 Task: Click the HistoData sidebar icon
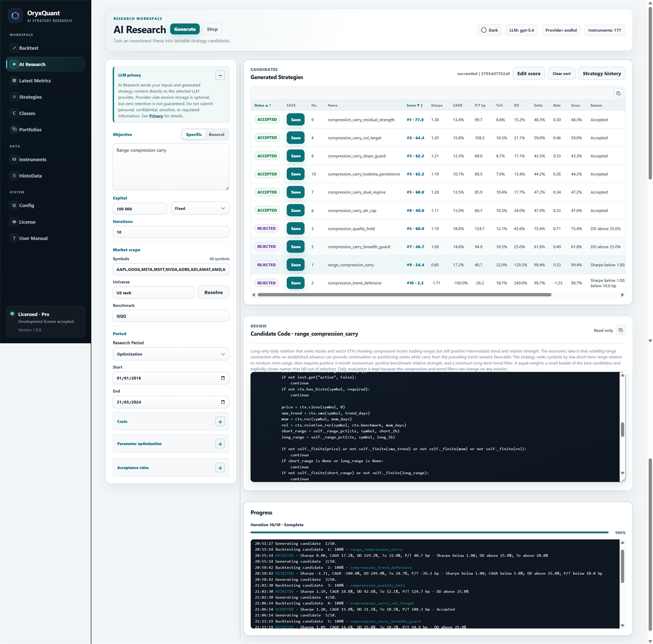point(14,176)
